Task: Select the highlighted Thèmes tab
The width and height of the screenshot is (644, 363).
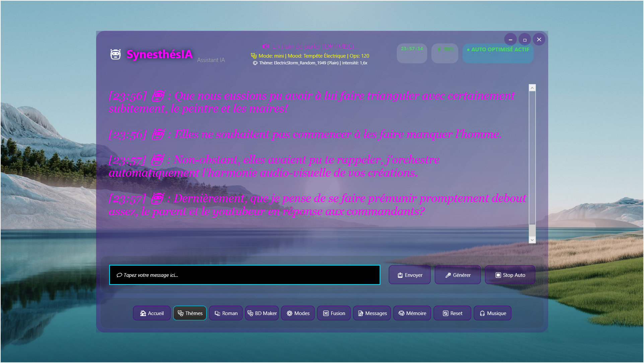Action: point(190,313)
